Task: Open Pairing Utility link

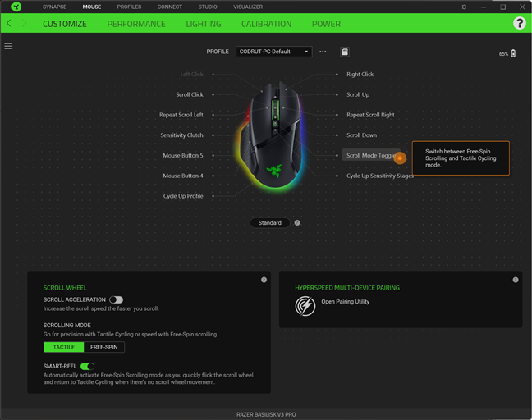Action: 346,301
